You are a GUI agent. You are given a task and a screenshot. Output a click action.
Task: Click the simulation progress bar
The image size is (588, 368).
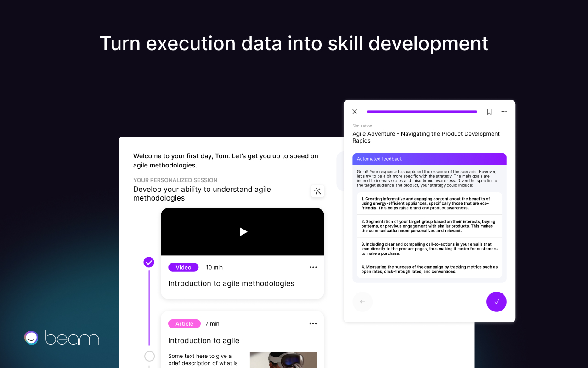pos(422,112)
